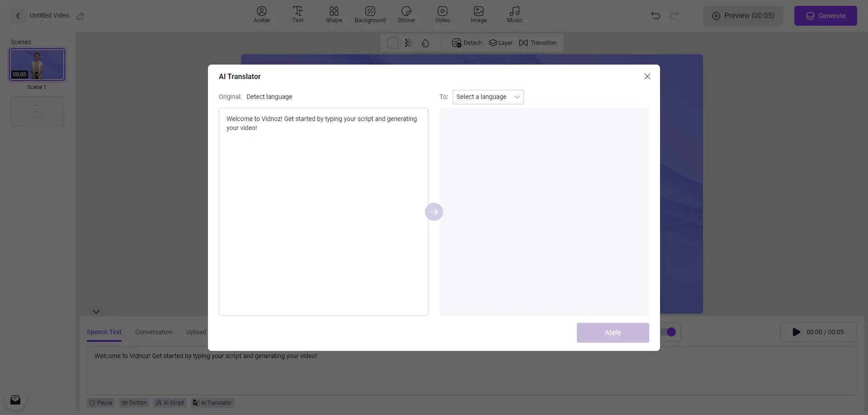Click the Apply button in AI Translator
868x415 pixels.
tap(613, 332)
